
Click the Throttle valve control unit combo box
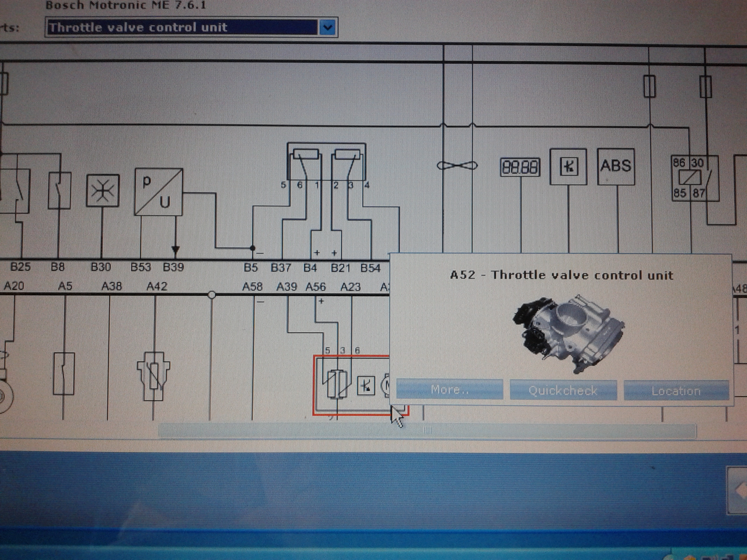tap(182, 27)
